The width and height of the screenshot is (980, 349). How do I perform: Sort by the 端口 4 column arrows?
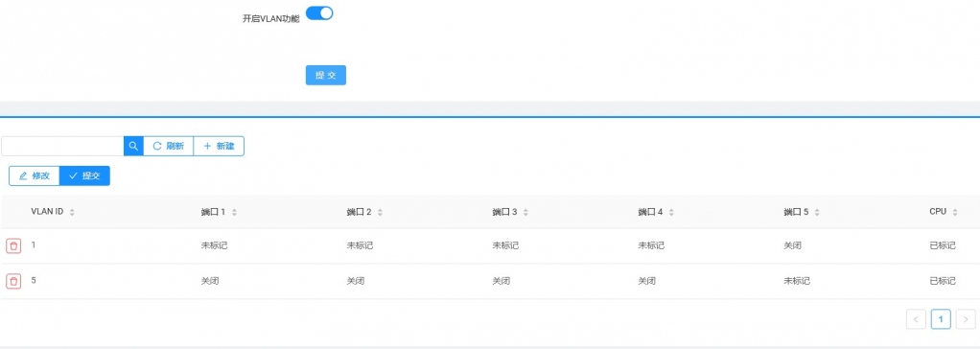tap(671, 212)
